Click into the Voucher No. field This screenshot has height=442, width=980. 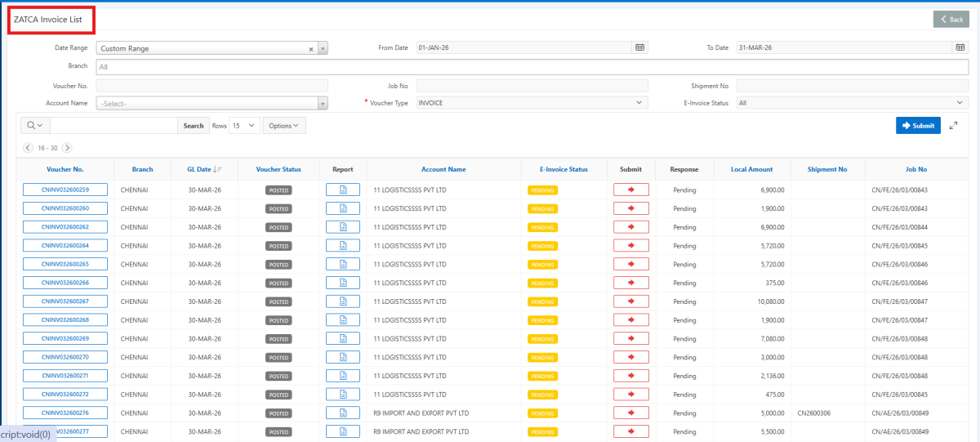212,85
